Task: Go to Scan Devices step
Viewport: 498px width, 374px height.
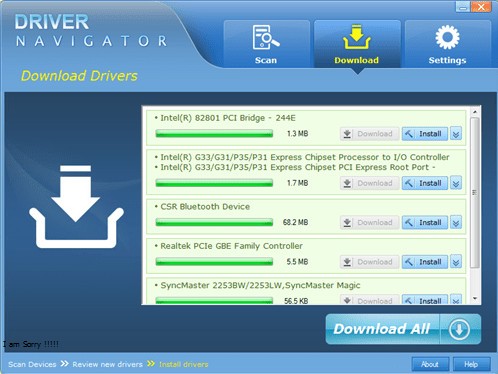Action: click(32, 364)
